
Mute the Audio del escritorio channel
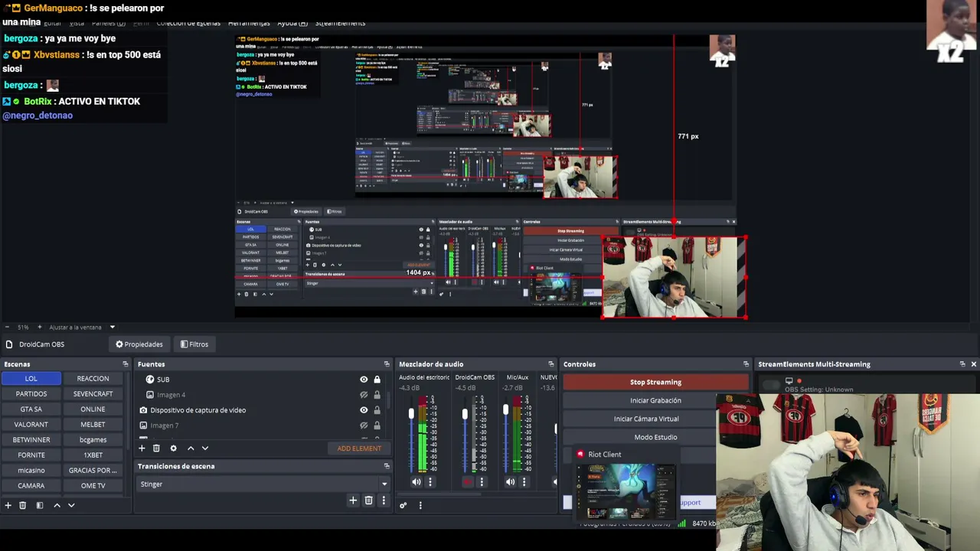pos(416,482)
